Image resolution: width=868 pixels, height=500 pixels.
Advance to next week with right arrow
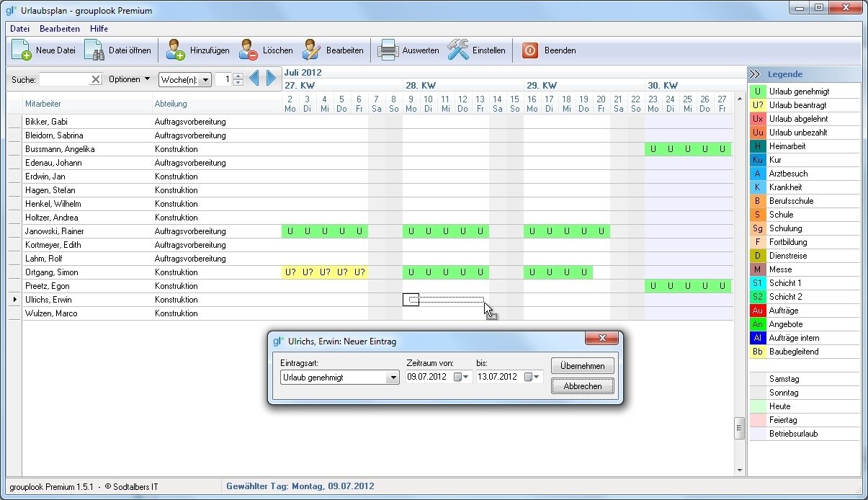(x=272, y=79)
